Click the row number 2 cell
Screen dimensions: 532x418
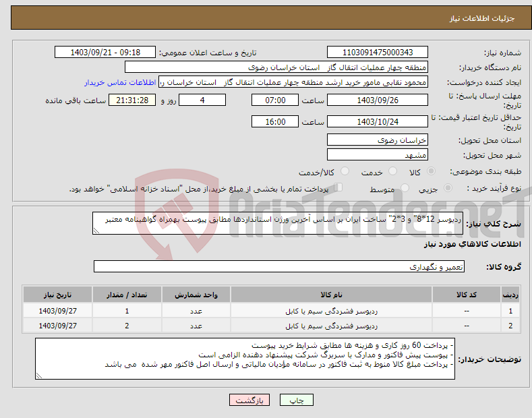(x=510, y=326)
